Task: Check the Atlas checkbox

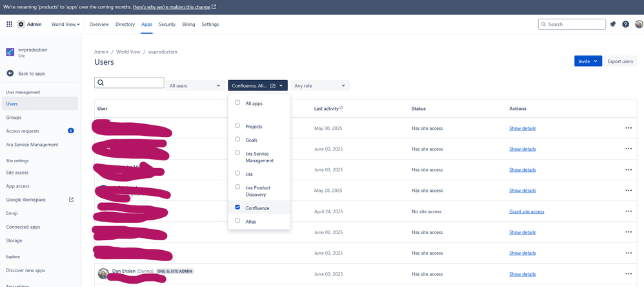Action: 237,220
